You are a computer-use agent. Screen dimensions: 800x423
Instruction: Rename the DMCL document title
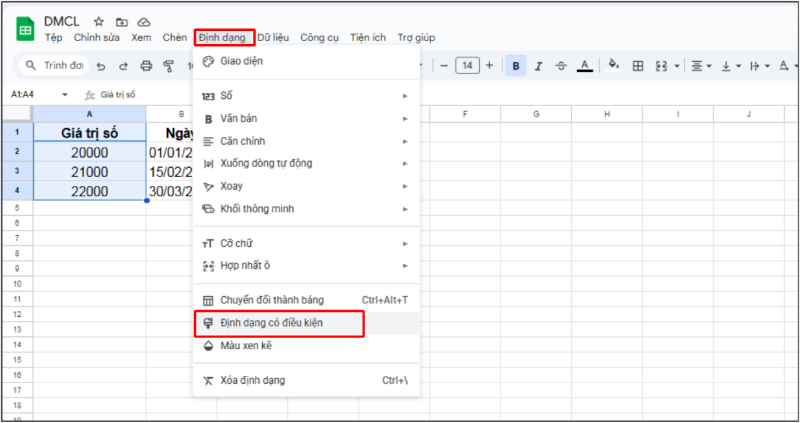(x=62, y=21)
